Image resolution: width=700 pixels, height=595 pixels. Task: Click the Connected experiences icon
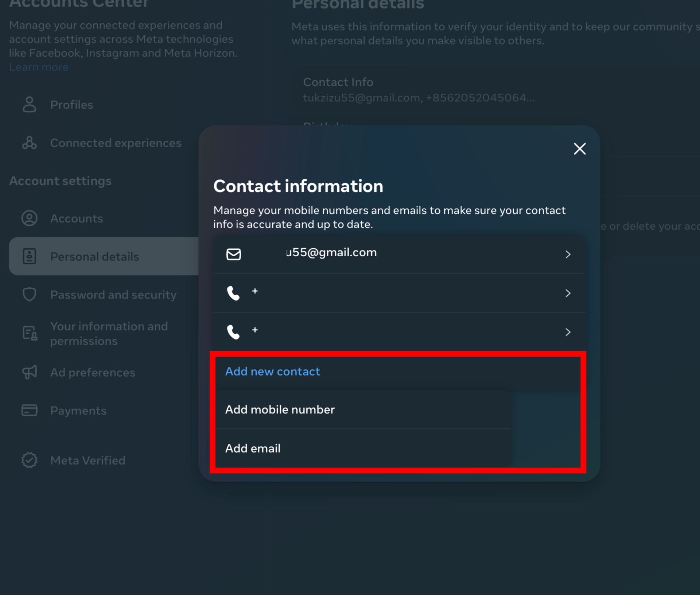[x=29, y=143]
